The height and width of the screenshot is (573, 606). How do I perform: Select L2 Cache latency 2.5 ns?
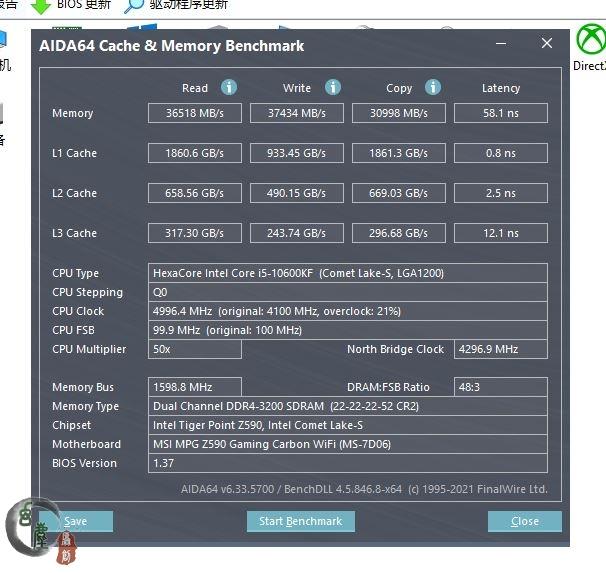click(501, 193)
